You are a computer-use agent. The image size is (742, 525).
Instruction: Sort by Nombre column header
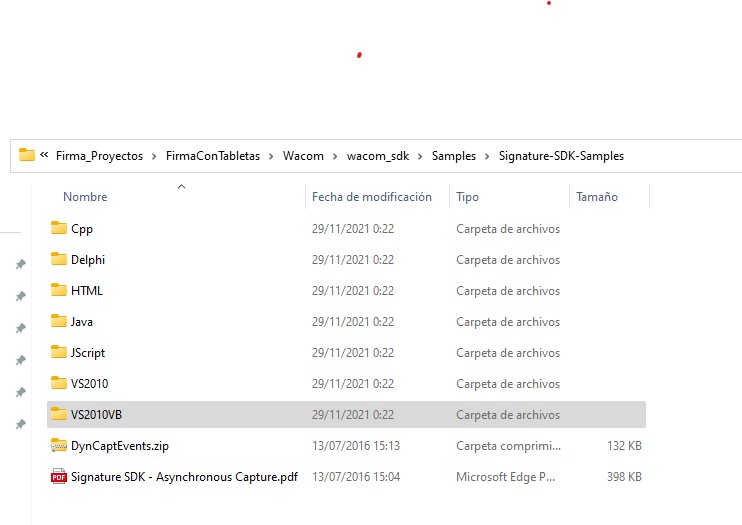click(85, 197)
